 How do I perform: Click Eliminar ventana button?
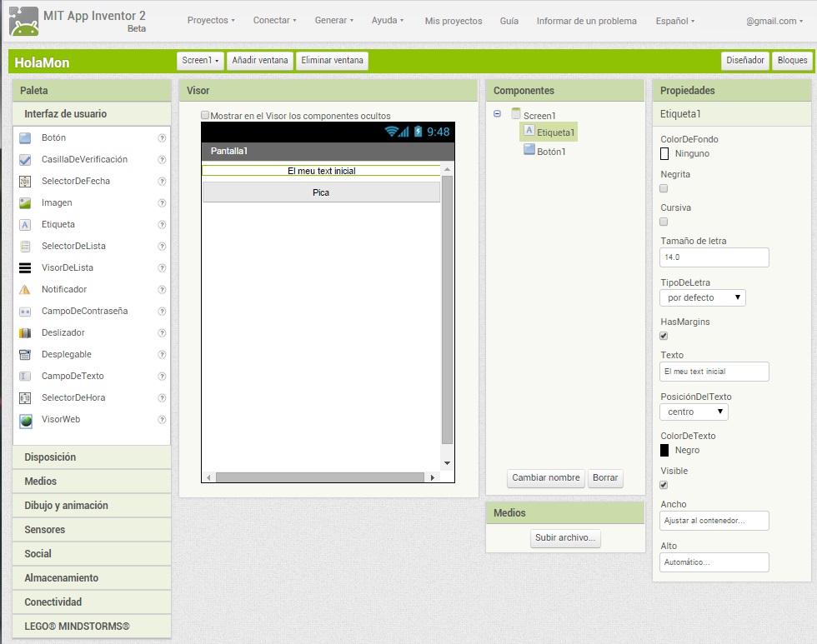click(332, 60)
